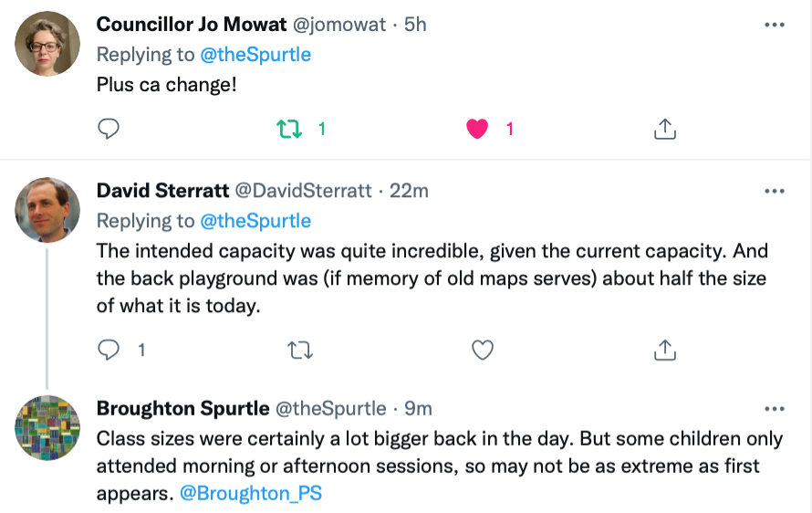Open Councillor Jo Mowat's profile picture
The width and height of the screenshot is (812, 513).
click(x=47, y=44)
